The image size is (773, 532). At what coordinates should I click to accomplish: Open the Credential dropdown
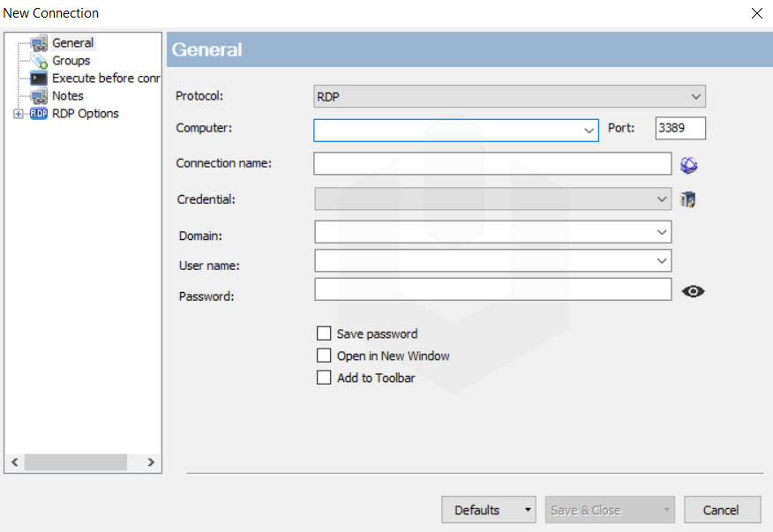(492, 199)
